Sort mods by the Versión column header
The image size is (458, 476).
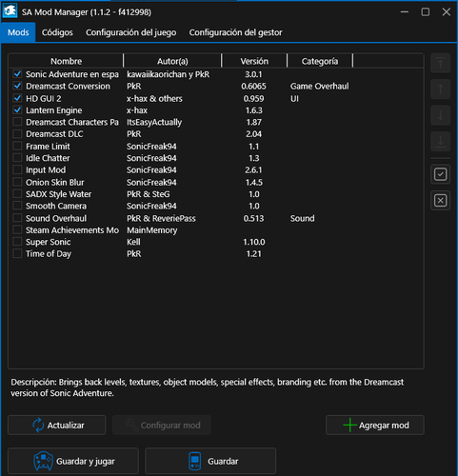click(x=254, y=61)
